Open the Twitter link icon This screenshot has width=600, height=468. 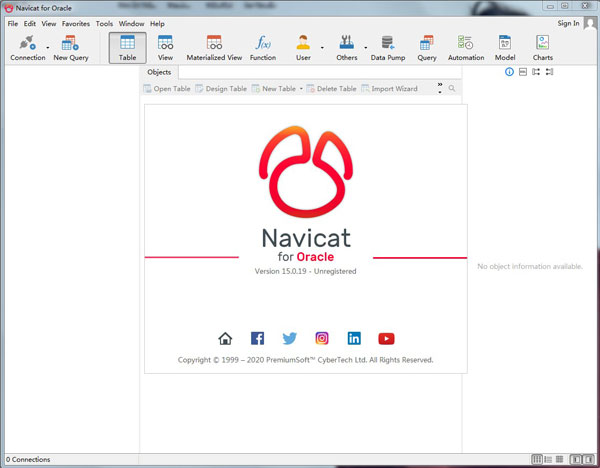click(x=290, y=338)
